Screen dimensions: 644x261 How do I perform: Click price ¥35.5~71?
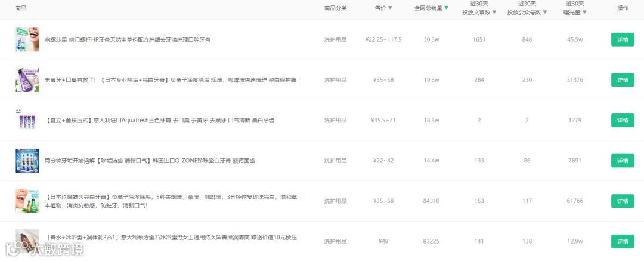pyautogui.click(x=383, y=120)
